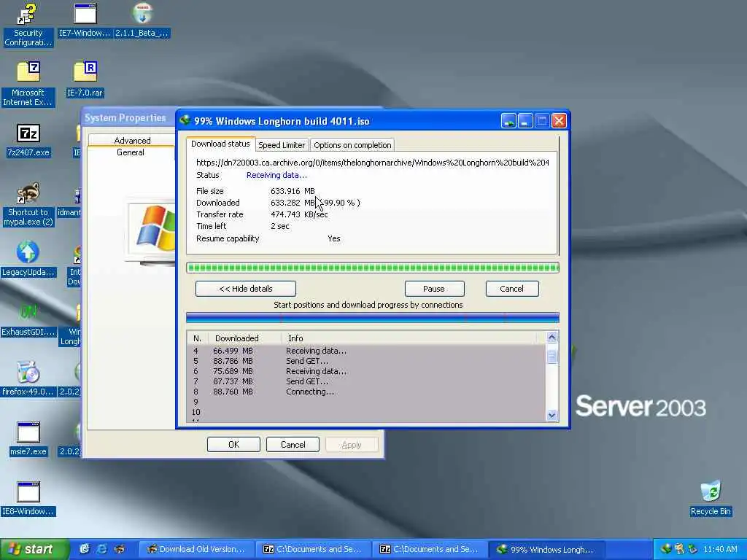
Task: Click the blue connections progress bar
Action: (x=373, y=318)
